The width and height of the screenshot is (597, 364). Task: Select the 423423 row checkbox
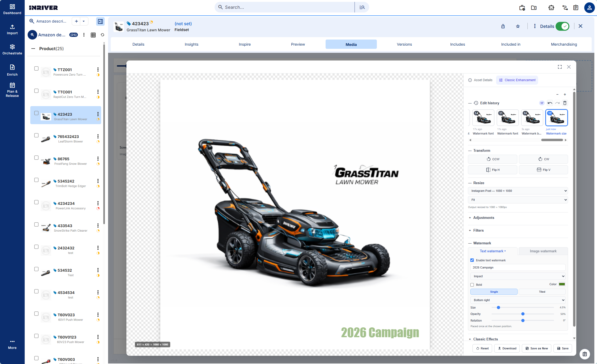tap(36, 113)
